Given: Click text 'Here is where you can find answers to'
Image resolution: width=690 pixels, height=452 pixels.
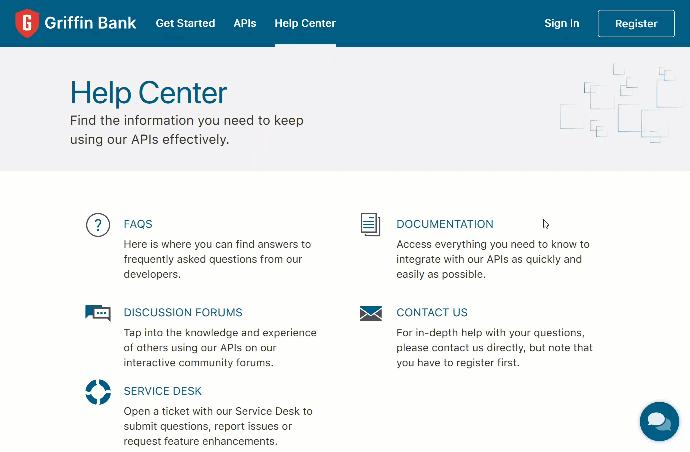Looking at the screenshot, I should pyautogui.click(x=217, y=244).
